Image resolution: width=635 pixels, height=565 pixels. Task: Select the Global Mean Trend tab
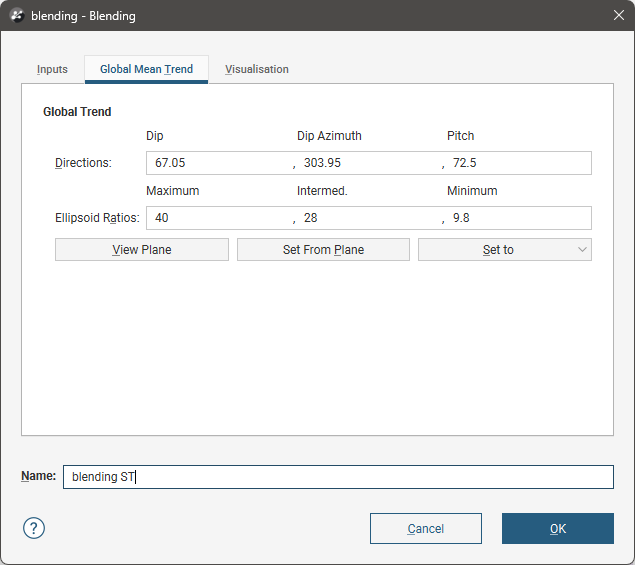click(x=146, y=69)
